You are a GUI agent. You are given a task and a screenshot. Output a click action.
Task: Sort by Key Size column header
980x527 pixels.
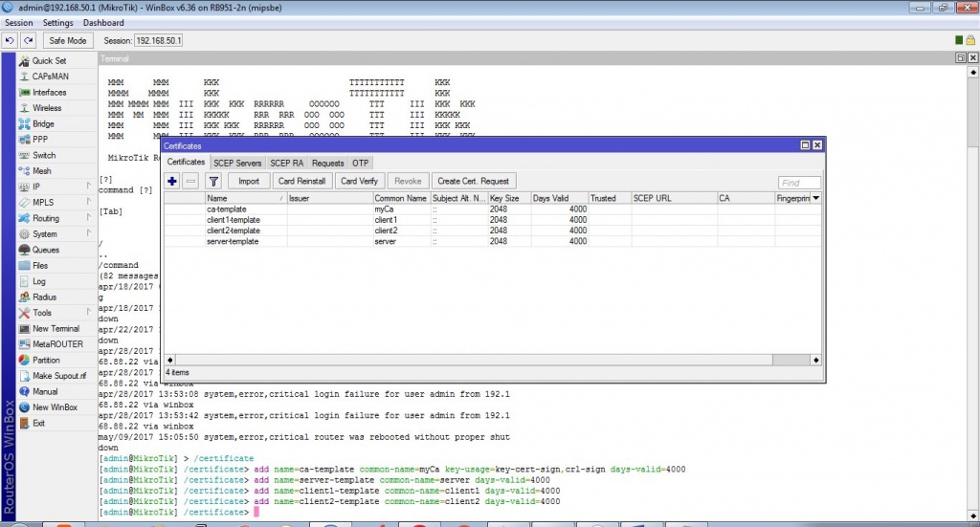(x=509, y=198)
